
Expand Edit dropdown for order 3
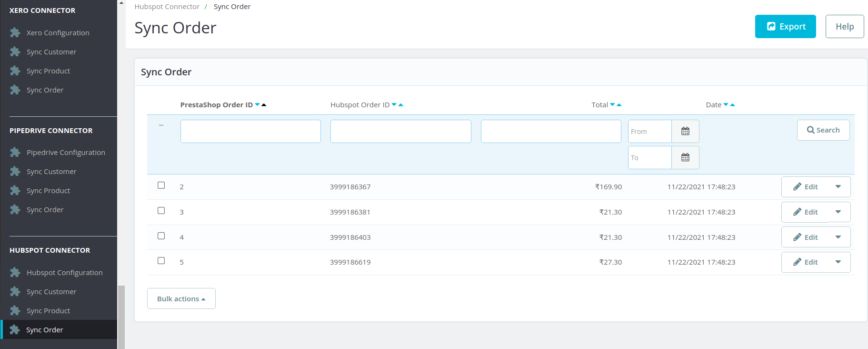click(x=838, y=212)
